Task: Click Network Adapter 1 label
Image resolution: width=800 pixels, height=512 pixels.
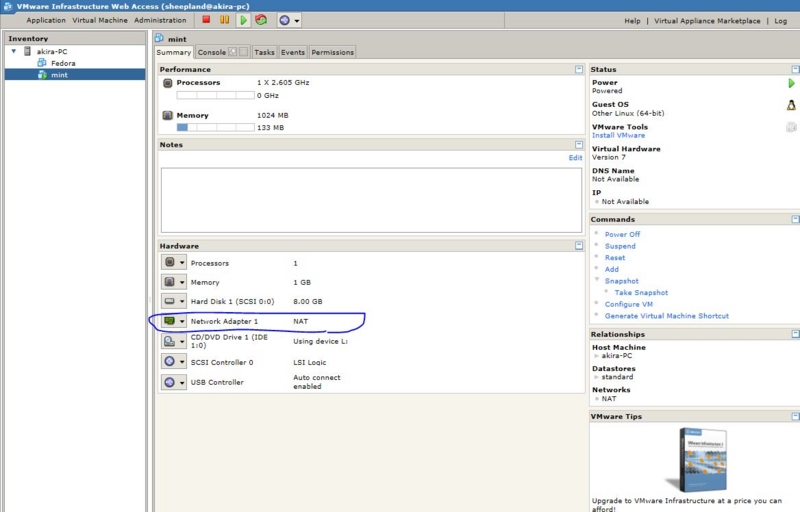Action: coord(224,321)
